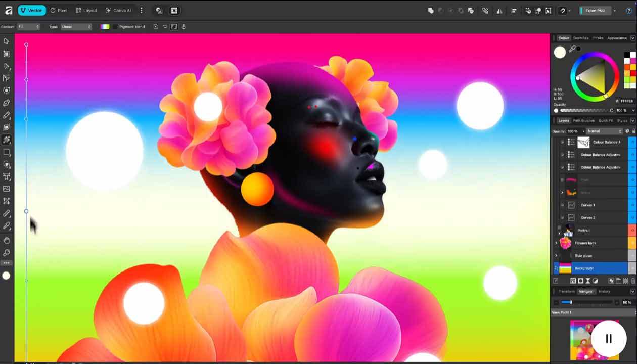Activate the Zoom magnifier tool
The image size is (637, 364).
(7, 253)
